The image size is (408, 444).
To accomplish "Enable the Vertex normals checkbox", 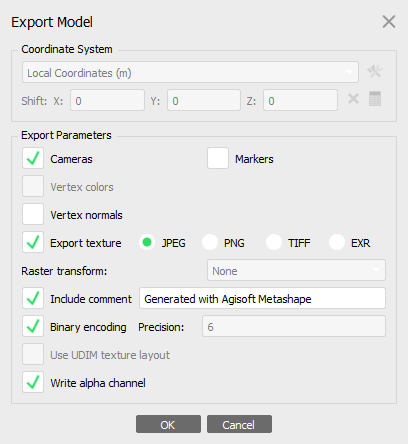I will pyautogui.click(x=33, y=214).
